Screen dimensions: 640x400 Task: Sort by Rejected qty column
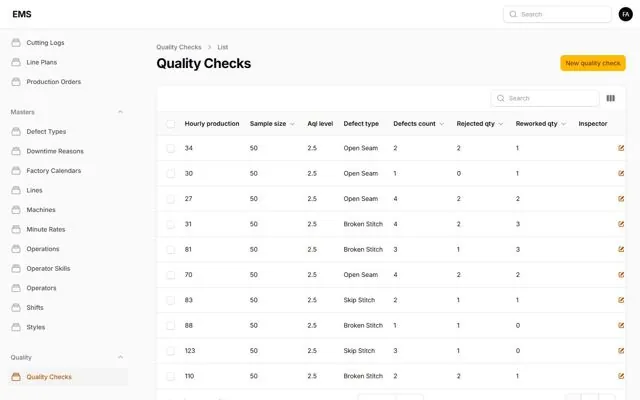(x=480, y=124)
